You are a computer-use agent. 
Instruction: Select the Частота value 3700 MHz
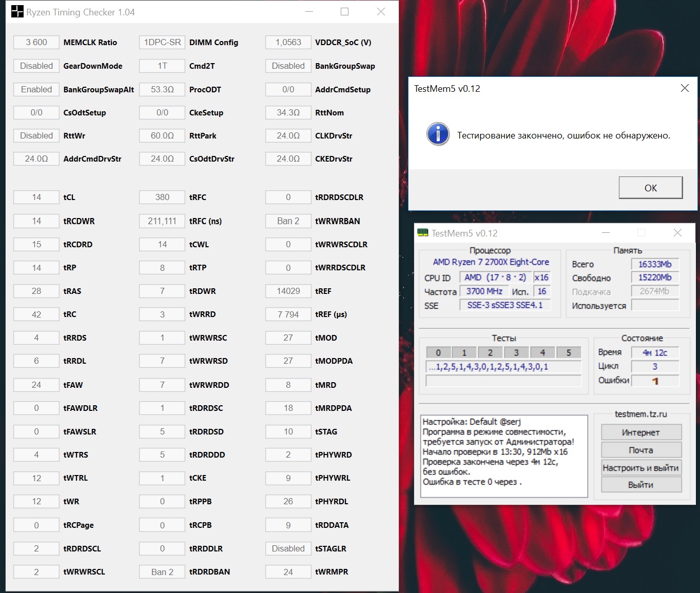pyautogui.click(x=484, y=291)
